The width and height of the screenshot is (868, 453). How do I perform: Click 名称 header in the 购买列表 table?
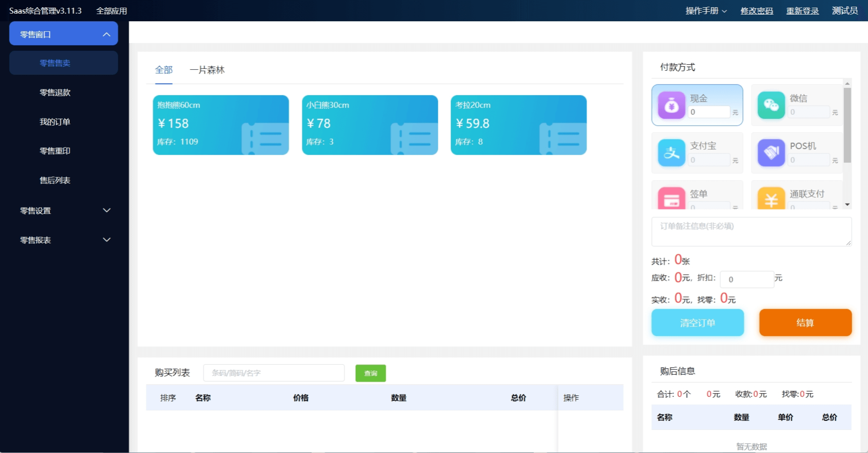[203, 398]
